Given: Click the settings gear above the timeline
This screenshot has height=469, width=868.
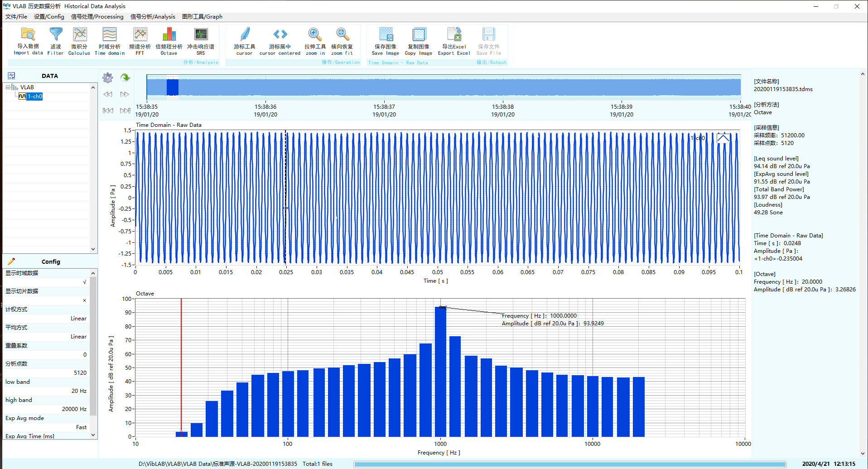Looking at the screenshot, I should tap(107, 78).
